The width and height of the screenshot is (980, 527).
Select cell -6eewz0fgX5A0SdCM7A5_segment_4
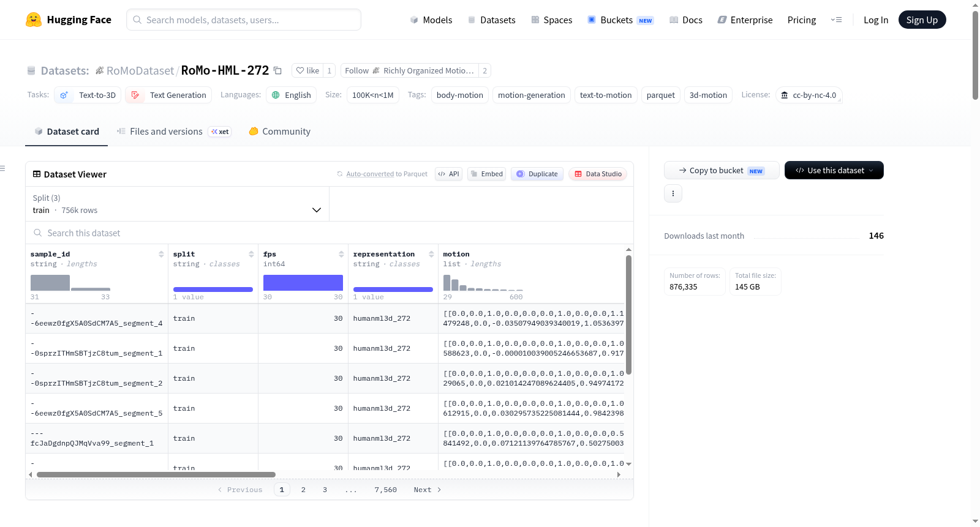point(97,318)
